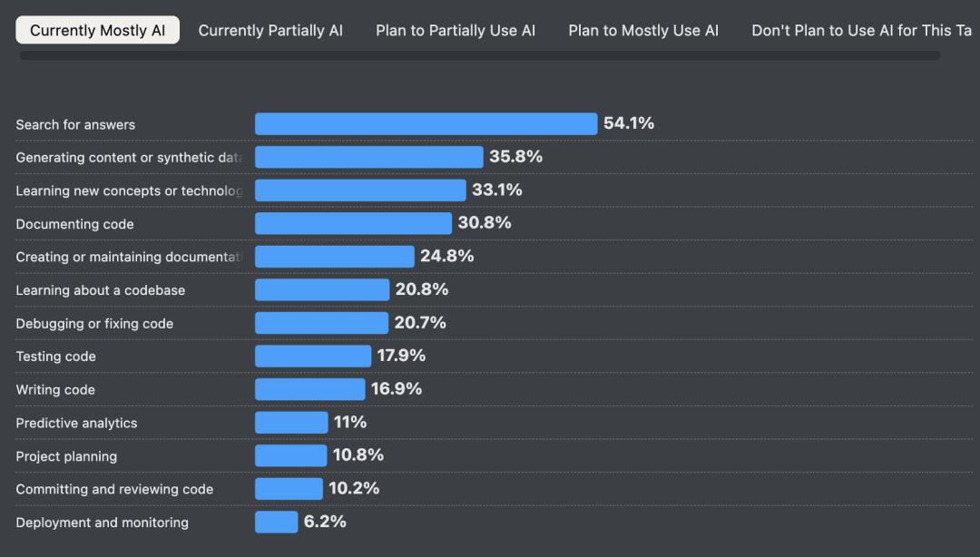Select the Currently Mostly AI tab
The image size is (980, 557).
click(97, 29)
